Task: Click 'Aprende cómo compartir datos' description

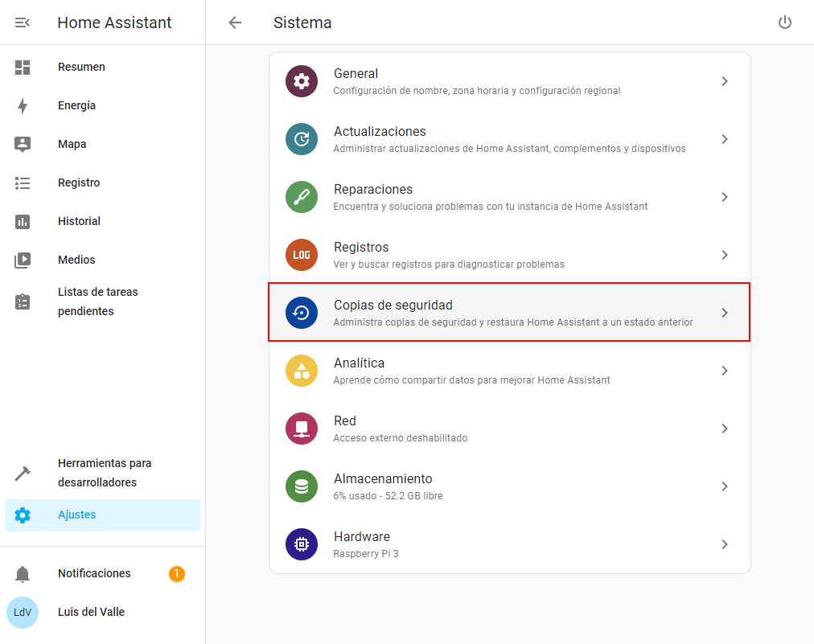Action: 471,380
